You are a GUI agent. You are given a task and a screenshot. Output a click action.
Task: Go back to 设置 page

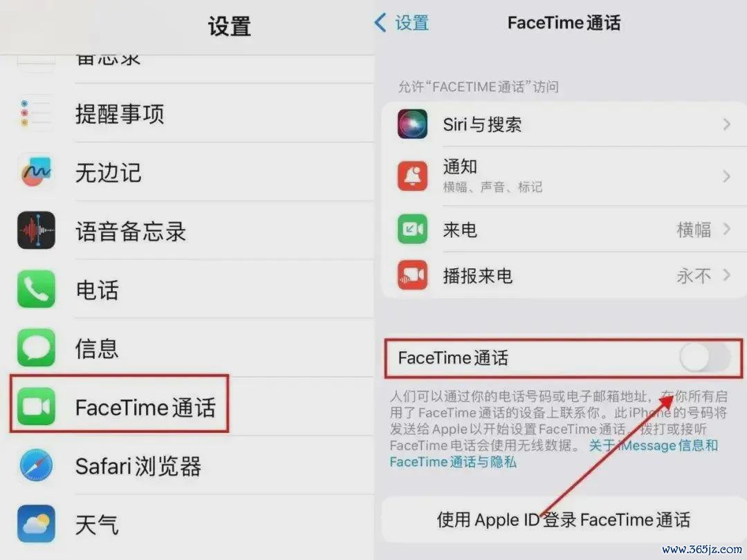click(402, 23)
